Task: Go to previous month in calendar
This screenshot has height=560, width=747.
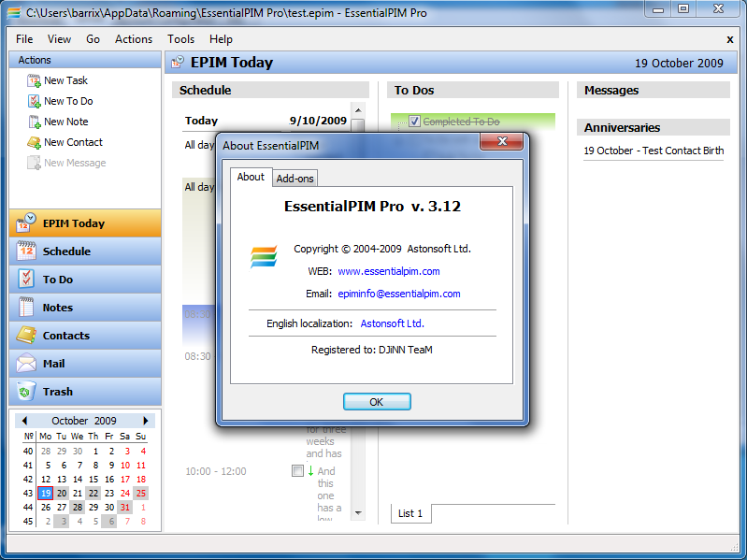Action: click(24, 421)
